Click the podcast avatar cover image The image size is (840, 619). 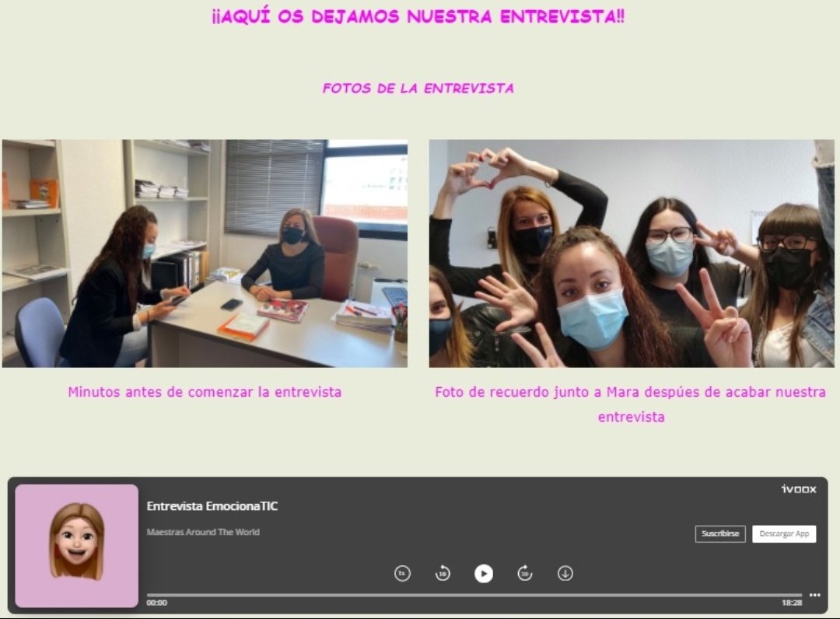(x=76, y=546)
